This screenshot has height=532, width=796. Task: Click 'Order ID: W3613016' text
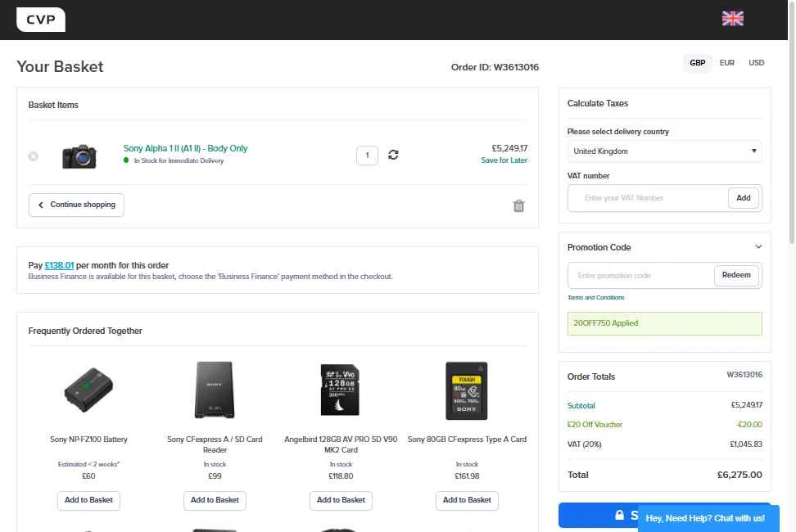point(495,67)
